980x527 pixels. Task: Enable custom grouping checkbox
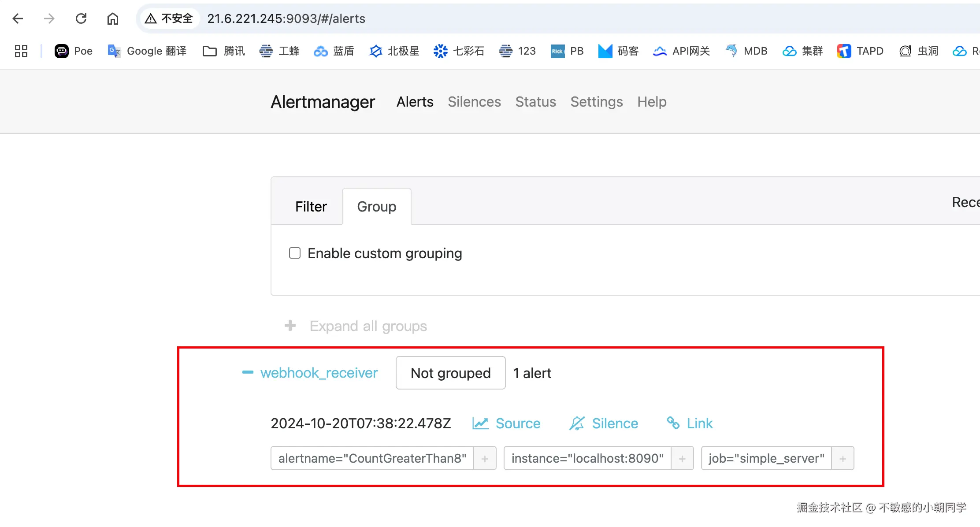[295, 253]
